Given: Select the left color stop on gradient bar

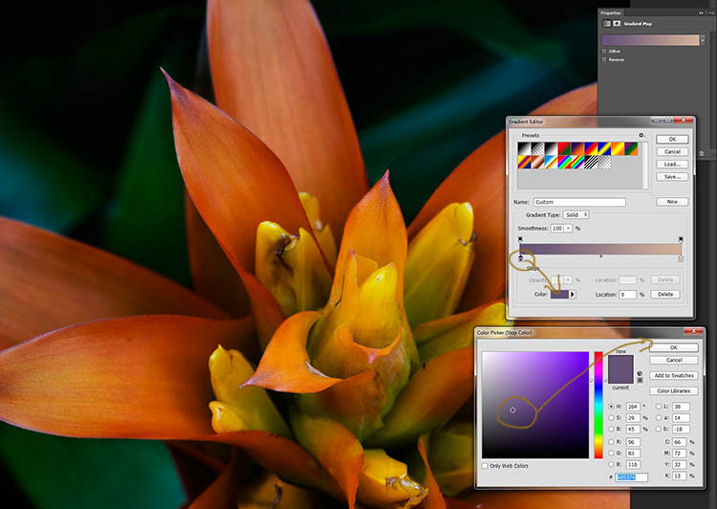Looking at the screenshot, I should pyautogui.click(x=520, y=258).
